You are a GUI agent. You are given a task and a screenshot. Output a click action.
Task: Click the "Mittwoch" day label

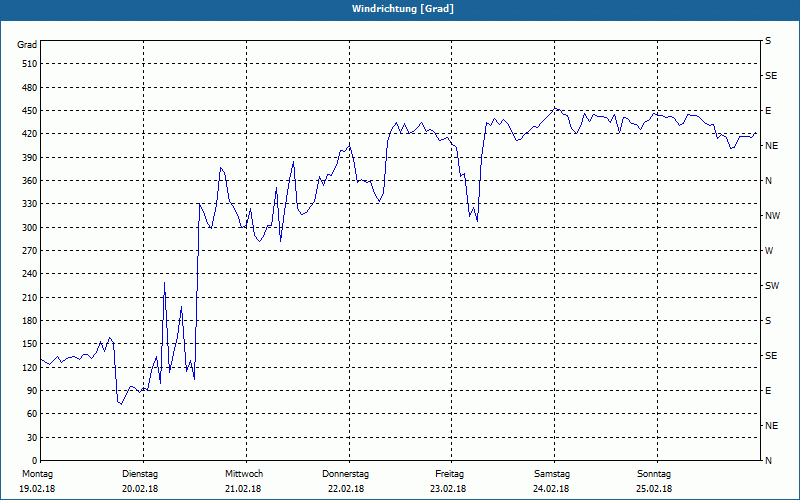pos(244,474)
